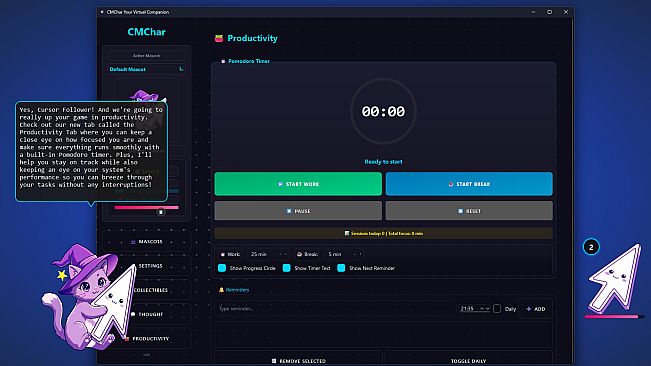Select the Productivity section in the sidebar
Screen dimensions: 651x366
click(x=147, y=339)
